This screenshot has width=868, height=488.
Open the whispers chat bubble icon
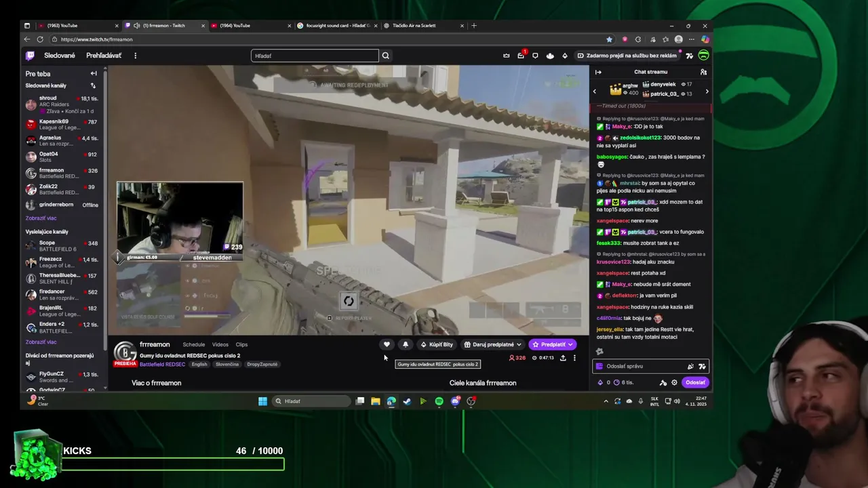(x=535, y=56)
